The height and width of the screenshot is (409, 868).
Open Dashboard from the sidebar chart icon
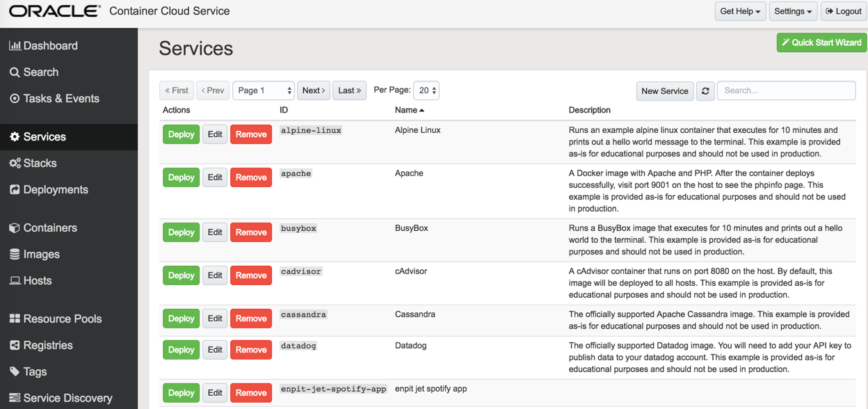tap(15, 46)
